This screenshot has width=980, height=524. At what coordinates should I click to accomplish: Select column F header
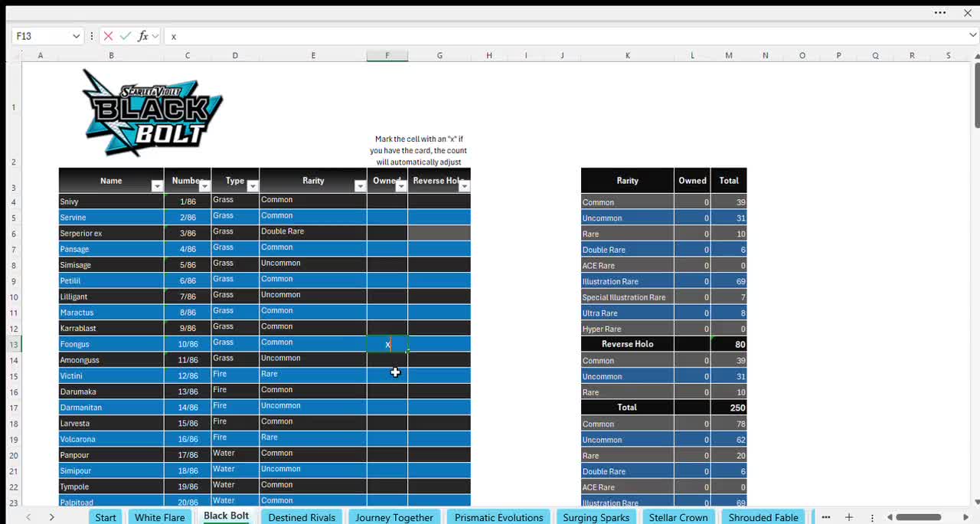[x=387, y=55]
